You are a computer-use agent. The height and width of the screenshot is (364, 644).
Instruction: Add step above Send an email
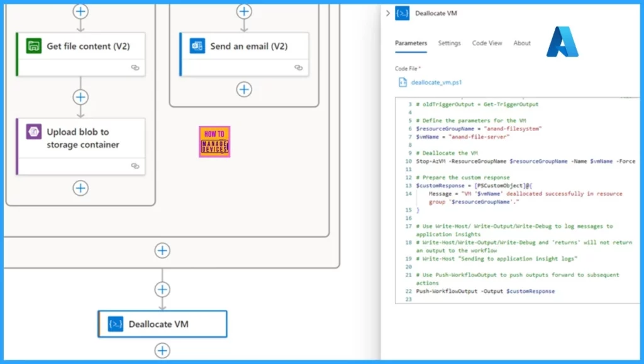[244, 11]
